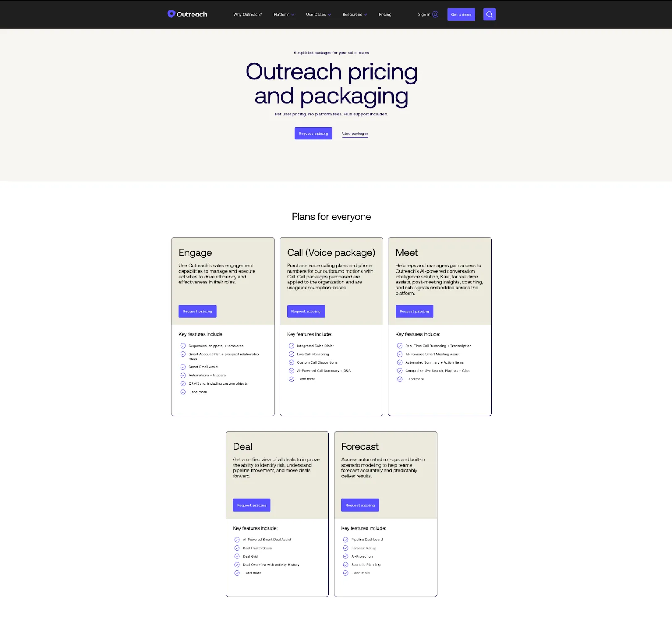Screen dimensions: 672x624
Task: Click the Outreach logo in the navigation bar
Action: pos(187,14)
